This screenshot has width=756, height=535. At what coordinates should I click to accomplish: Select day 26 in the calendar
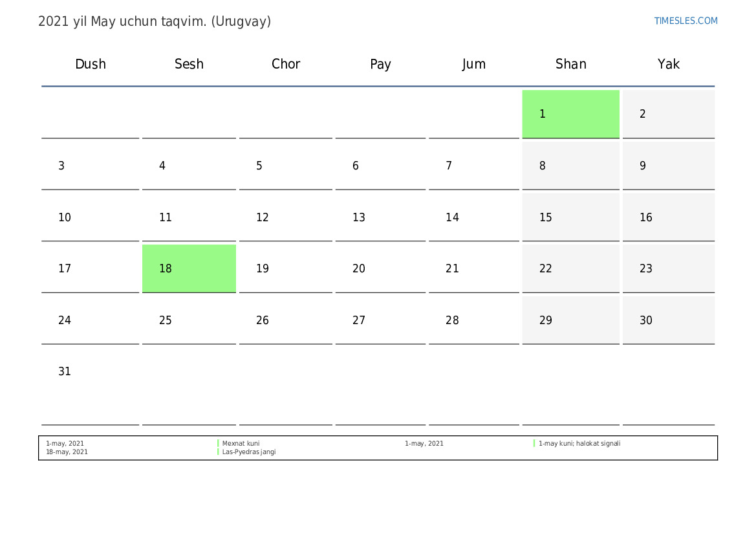pos(285,320)
